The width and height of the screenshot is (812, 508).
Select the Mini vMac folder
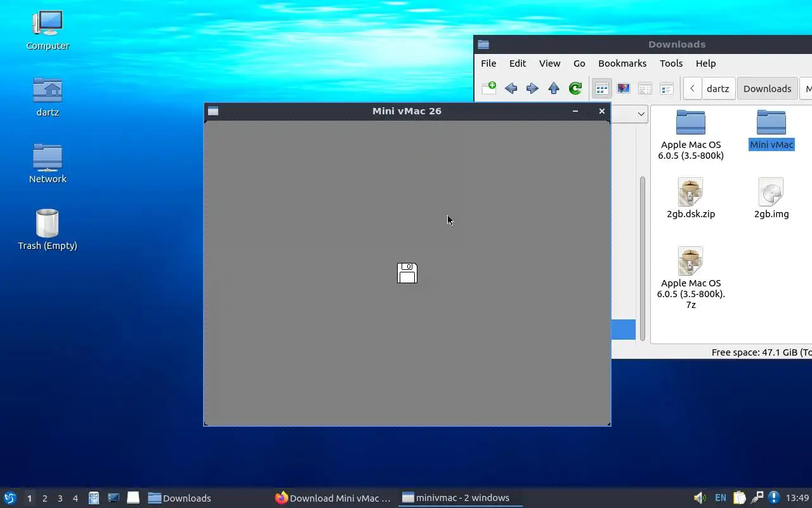coord(771,130)
